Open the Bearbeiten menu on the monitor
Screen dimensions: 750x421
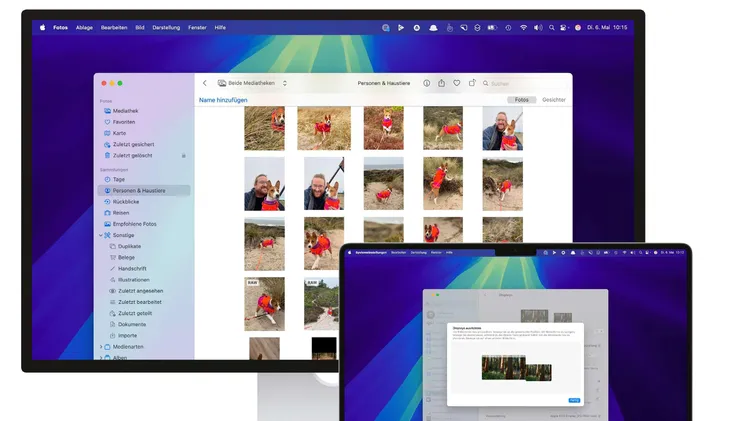point(114,28)
